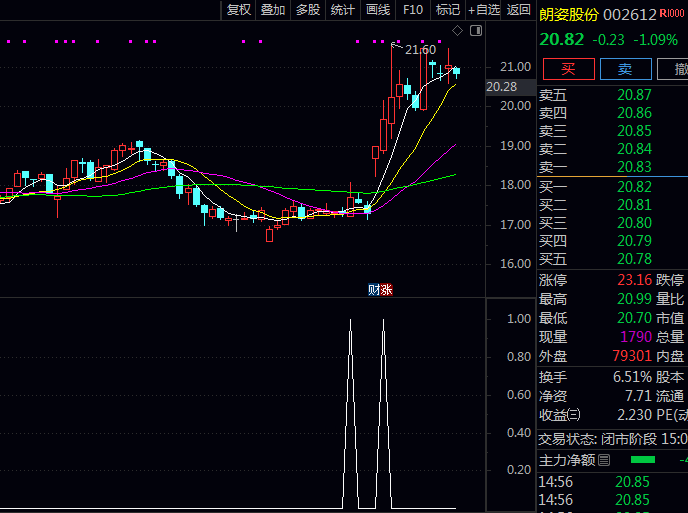Click the price change -0.23
Image resolution: width=688 pixels, height=513 pixels.
pos(608,40)
